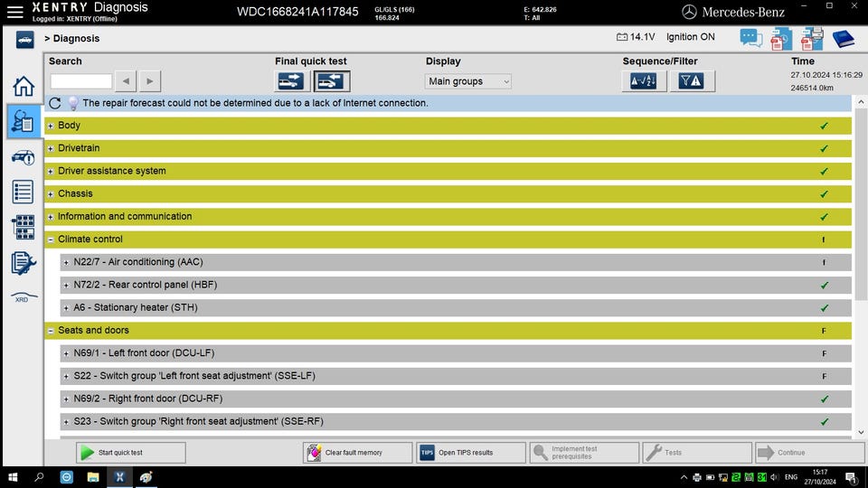Click the first Final quick test button
This screenshot has height=488, width=868.
[x=290, y=81]
